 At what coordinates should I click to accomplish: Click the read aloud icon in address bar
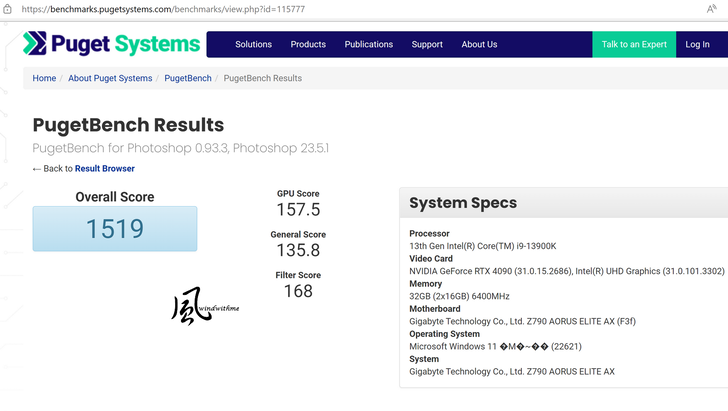711,8
